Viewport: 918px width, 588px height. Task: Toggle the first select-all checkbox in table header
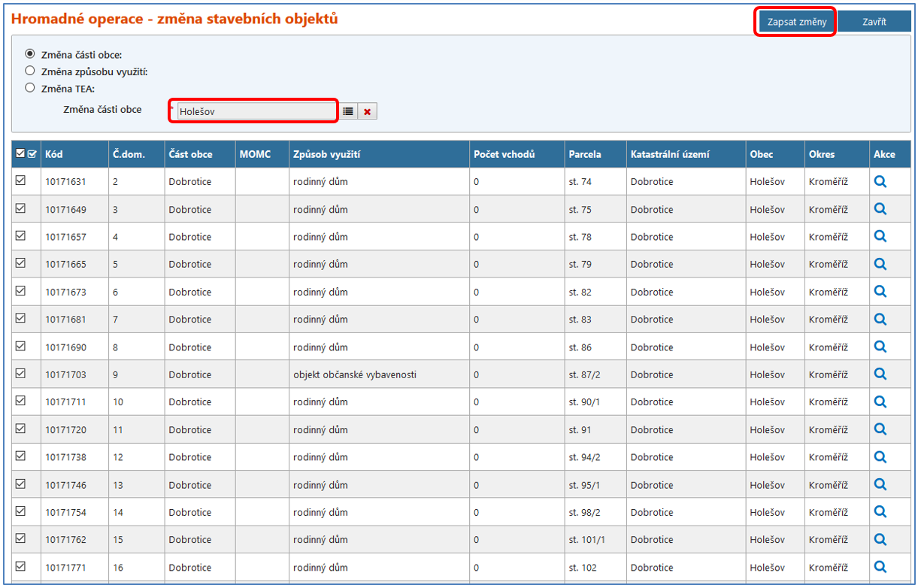[20, 154]
